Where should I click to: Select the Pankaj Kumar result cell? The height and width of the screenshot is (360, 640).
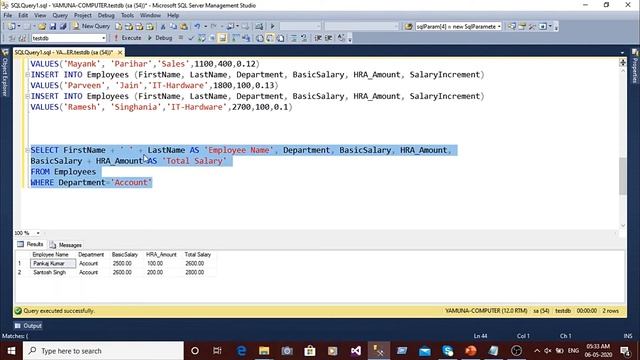pyautogui.click(x=53, y=264)
